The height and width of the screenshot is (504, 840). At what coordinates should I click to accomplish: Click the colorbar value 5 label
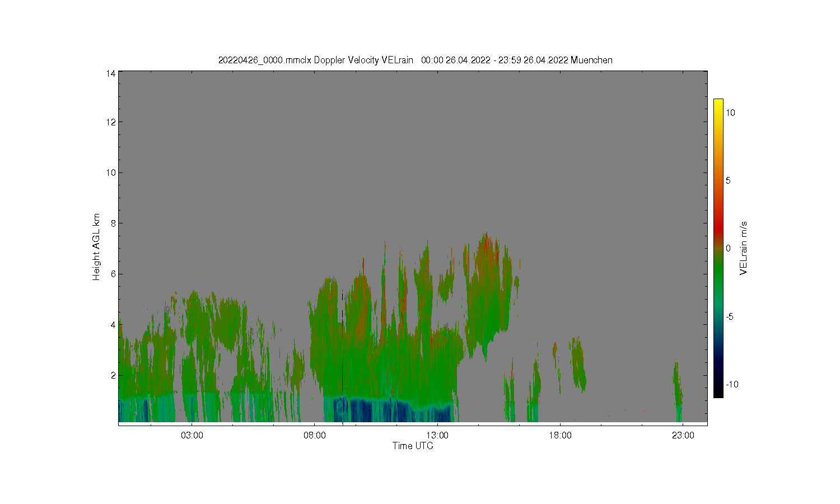(x=728, y=180)
